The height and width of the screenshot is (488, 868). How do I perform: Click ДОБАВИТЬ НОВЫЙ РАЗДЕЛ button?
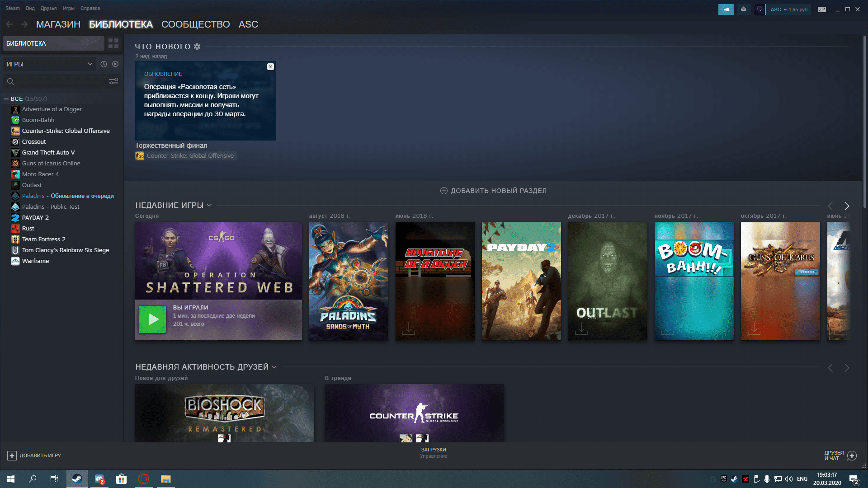point(493,191)
